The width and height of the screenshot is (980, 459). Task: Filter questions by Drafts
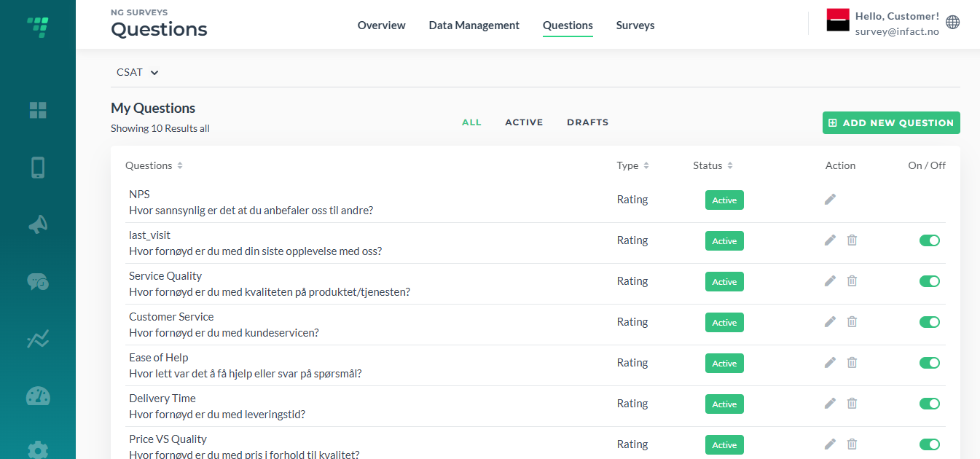[587, 122]
